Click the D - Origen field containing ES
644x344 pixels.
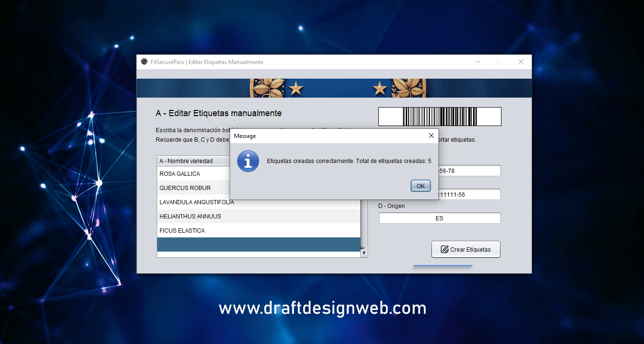pos(439,218)
